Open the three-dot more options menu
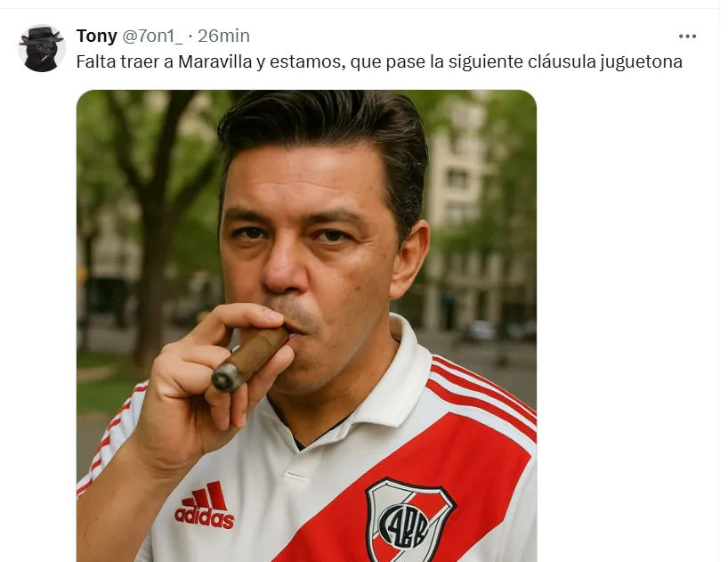 [x=687, y=37]
